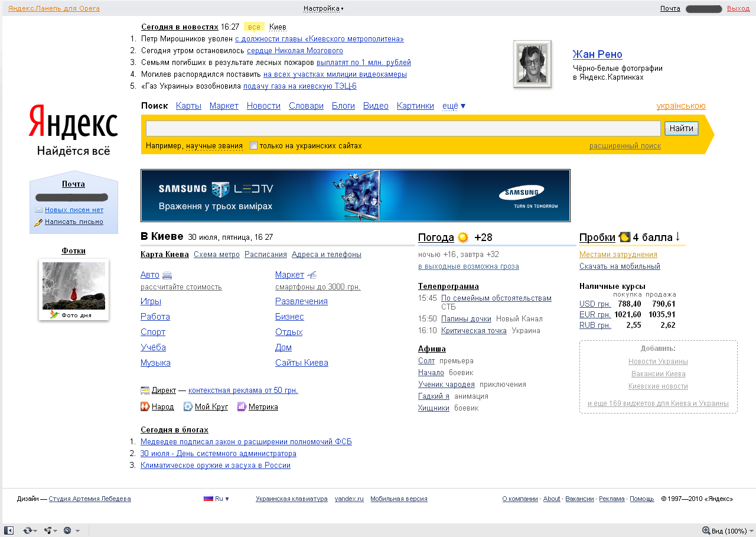Open Яндекс.Панель для Opera link
The height and width of the screenshot is (537, 756).
point(54,8)
